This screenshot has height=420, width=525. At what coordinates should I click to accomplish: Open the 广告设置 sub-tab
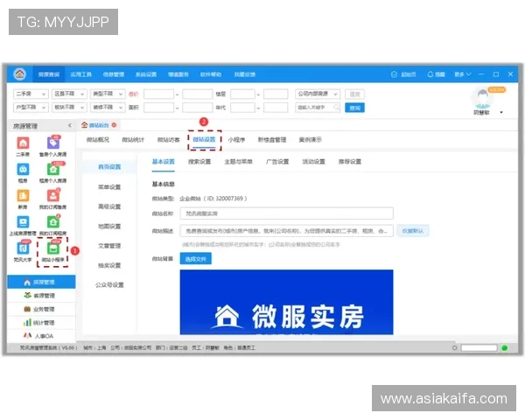coord(277,162)
